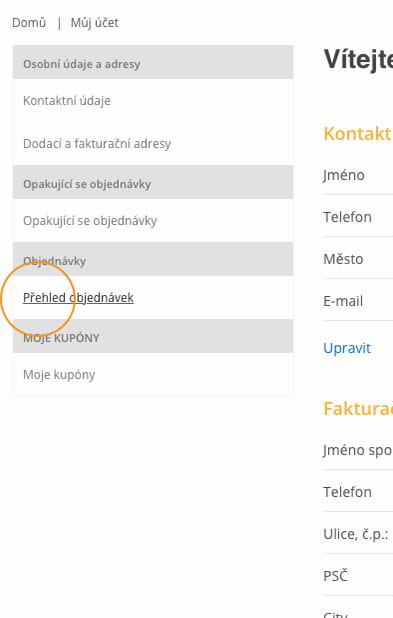Click the MOJE KUPÓNY section header
393x618 pixels.
click(153, 336)
